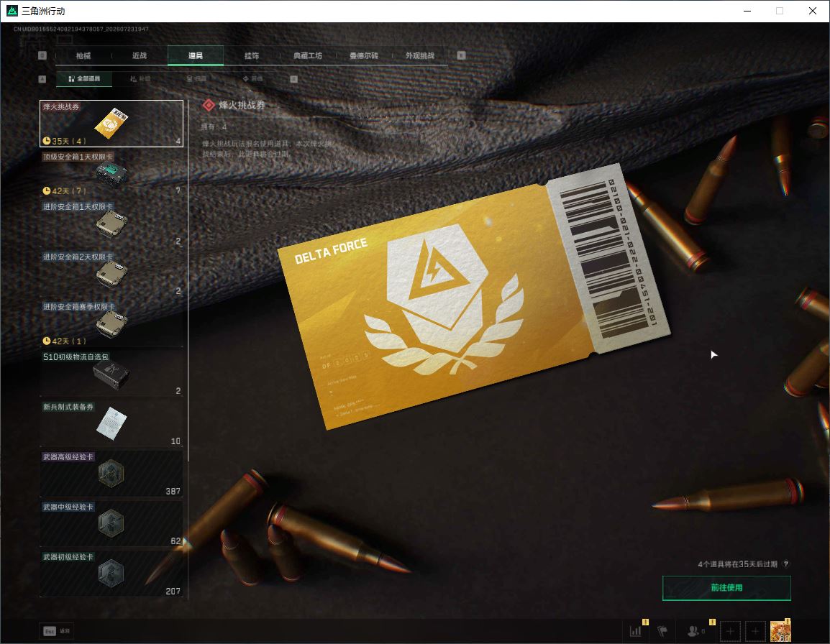
Task: Click the golden DELTA FORCE ticket preview
Action: click(474, 298)
